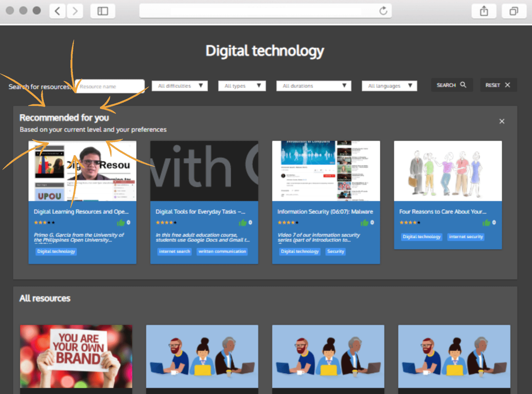
Task: Click the RESET button
Action: [x=498, y=85]
